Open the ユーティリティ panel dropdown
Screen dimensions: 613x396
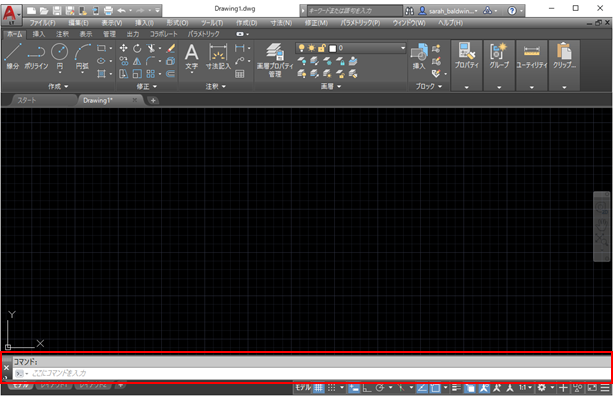click(532, 87)
